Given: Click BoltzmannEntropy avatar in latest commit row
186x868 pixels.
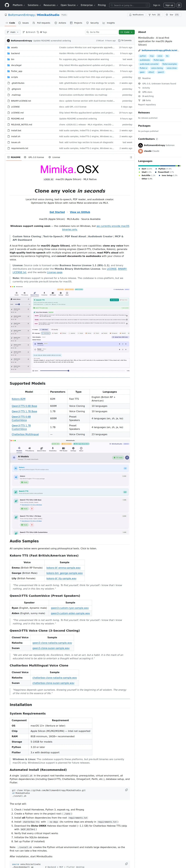Looking at the screenshot, I should pyautogui.click(x=8, y=41).
